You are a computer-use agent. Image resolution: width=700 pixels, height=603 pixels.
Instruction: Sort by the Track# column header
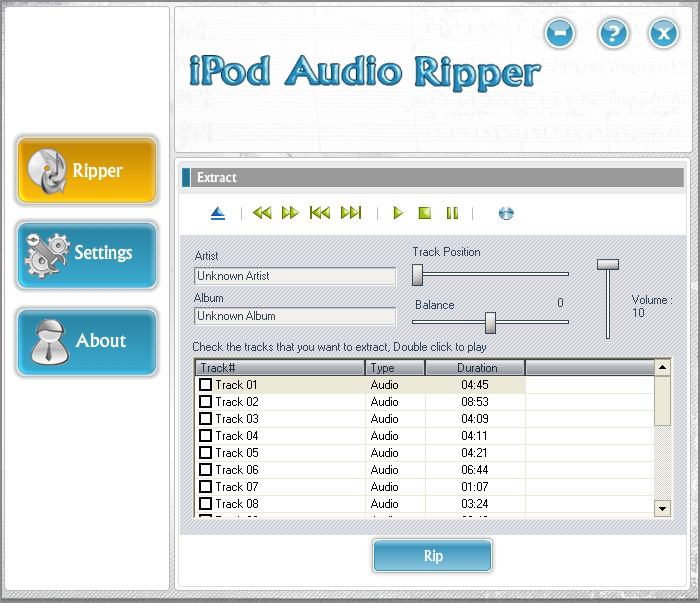click(x=280, y=367)
